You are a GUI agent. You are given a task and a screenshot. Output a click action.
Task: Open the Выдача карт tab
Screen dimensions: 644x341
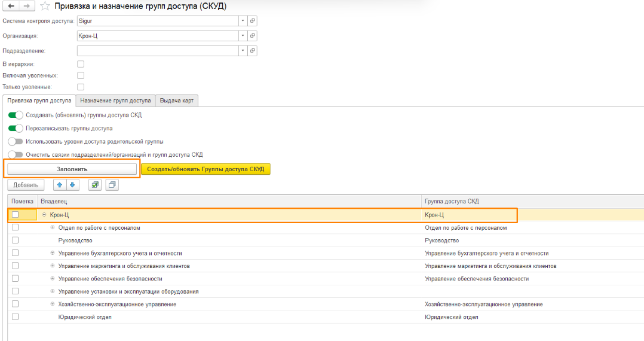pos(177,101)
